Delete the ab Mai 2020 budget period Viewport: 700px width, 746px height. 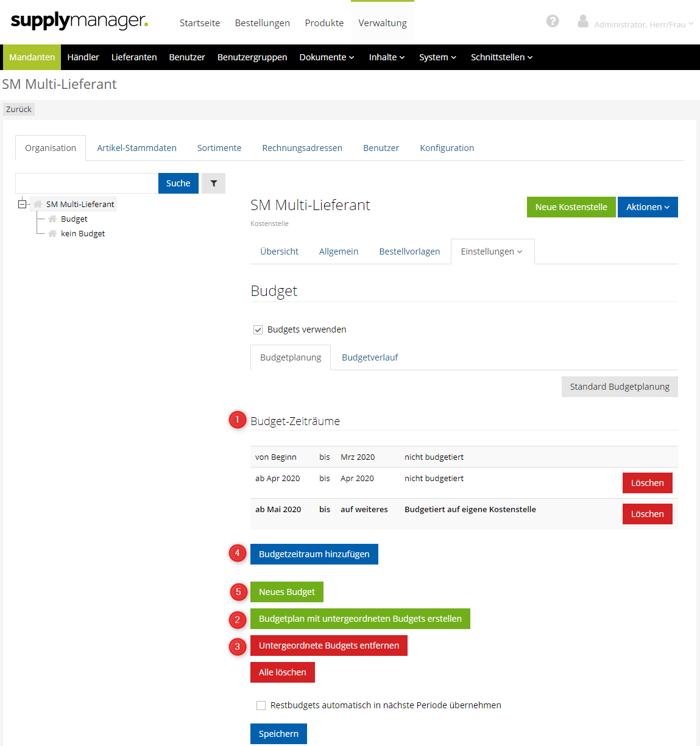coord(647,514)
